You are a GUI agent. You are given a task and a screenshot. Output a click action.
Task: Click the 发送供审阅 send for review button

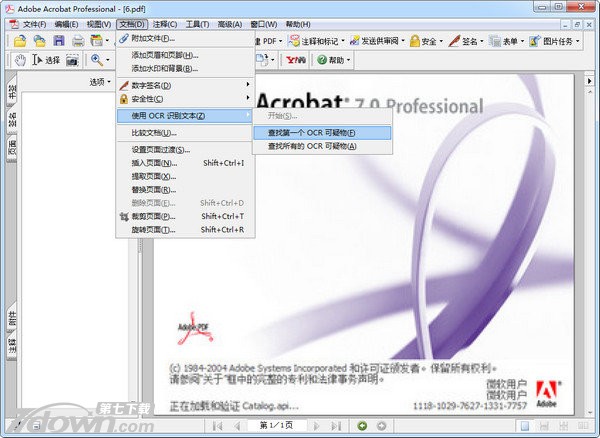coord(375,41)
